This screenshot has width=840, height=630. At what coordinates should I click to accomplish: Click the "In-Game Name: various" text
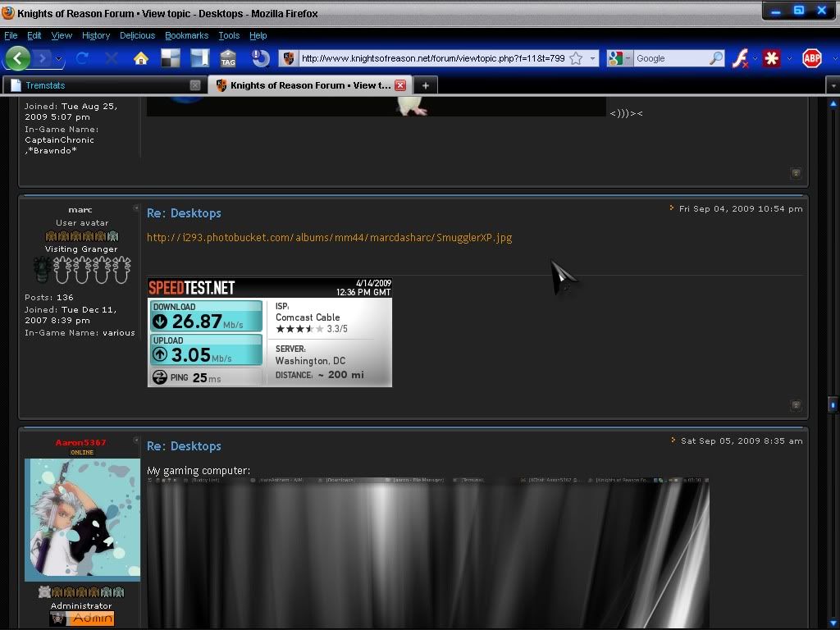click(80, 333)
